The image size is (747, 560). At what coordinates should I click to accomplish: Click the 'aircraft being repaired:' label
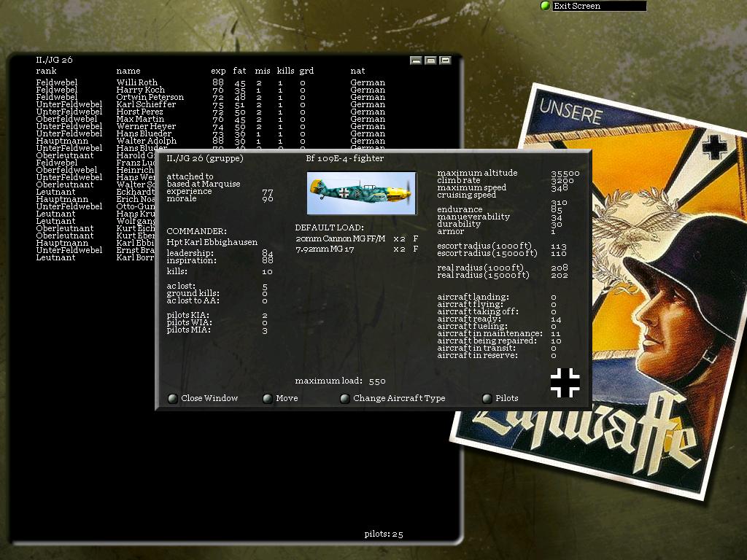click(x=487, y=341)
